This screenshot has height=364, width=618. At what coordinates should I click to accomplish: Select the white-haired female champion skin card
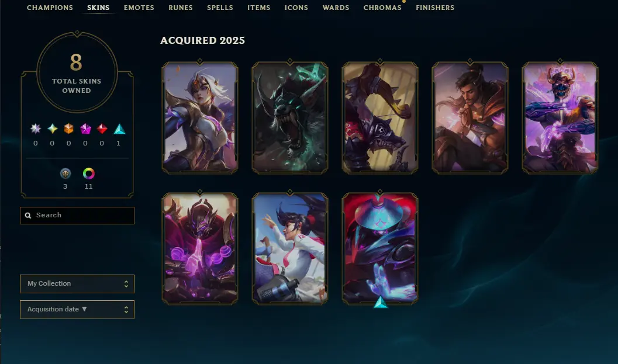(x=200, y=117)
